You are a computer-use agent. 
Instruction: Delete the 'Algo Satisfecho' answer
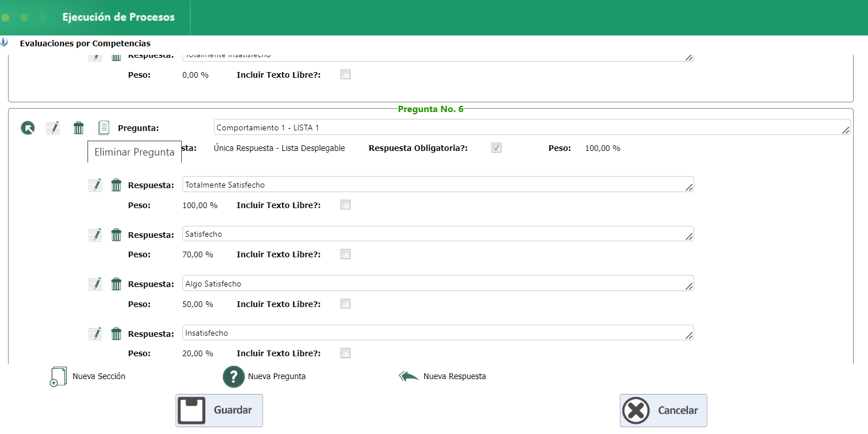pyautogui.click(x=116, y=284)
